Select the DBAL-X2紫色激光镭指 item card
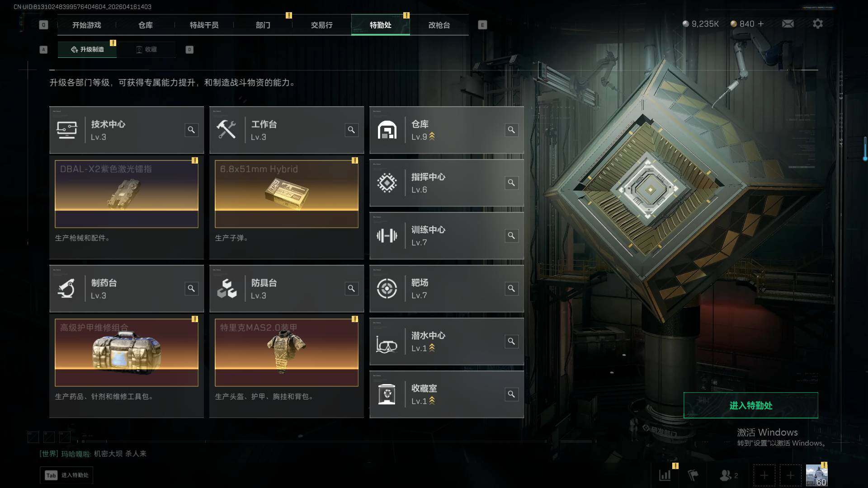 click(x=127, y=194)
